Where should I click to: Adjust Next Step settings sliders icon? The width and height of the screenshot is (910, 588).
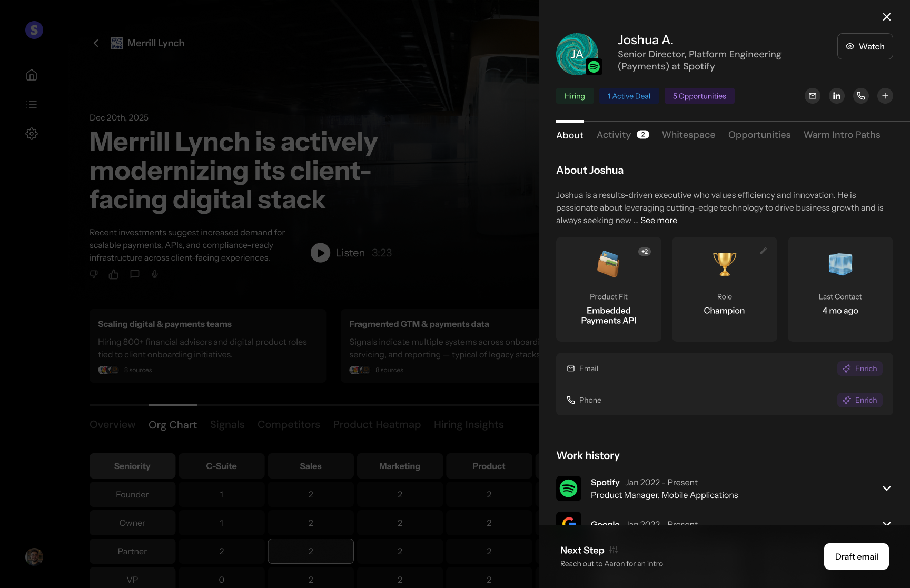pos(614,550)
